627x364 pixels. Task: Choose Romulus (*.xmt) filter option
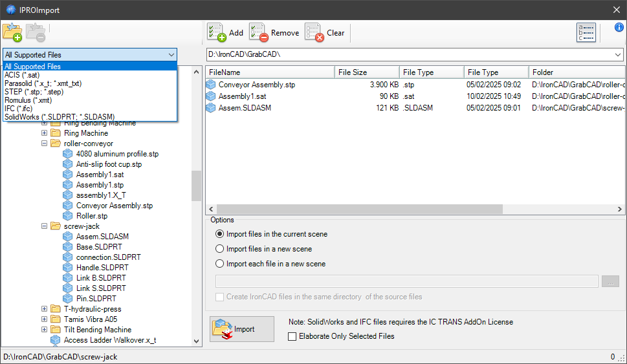point(90,100)
